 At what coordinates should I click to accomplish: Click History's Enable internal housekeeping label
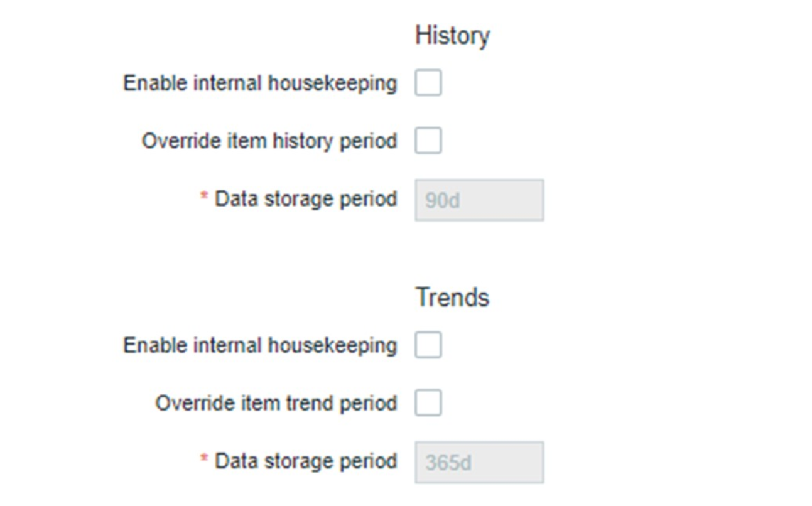[x=260, y=83]
